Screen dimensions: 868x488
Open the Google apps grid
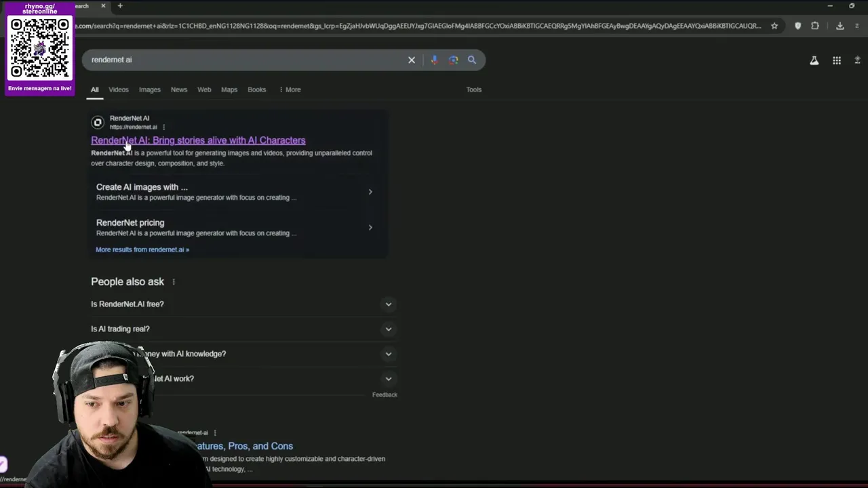coord(837,60)
